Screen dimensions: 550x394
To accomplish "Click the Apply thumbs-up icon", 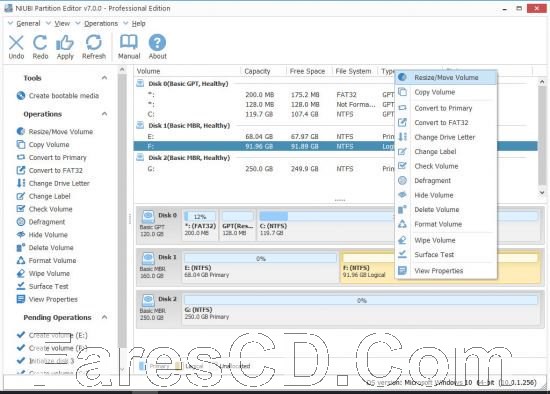I will (x=65, y=43).
